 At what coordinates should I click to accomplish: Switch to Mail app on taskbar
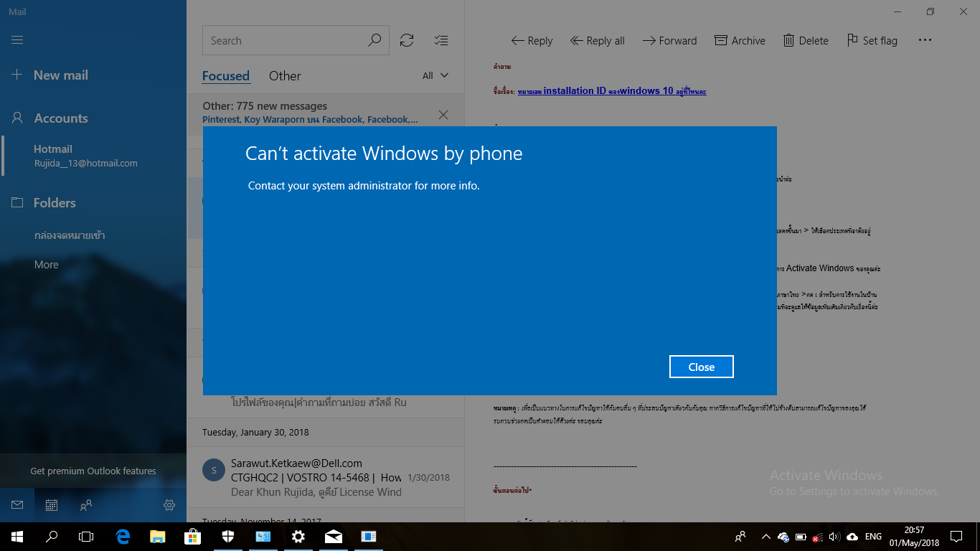tap(334, 537)
